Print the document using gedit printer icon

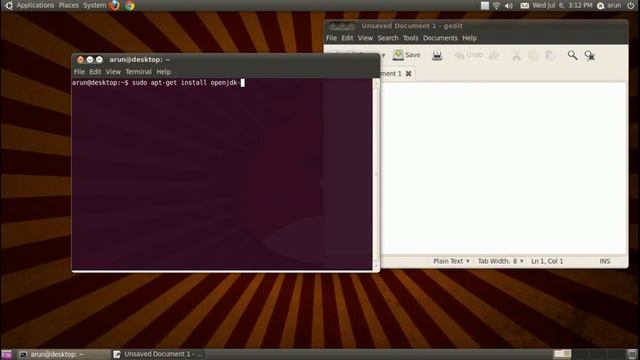click(x=437, y=55)
